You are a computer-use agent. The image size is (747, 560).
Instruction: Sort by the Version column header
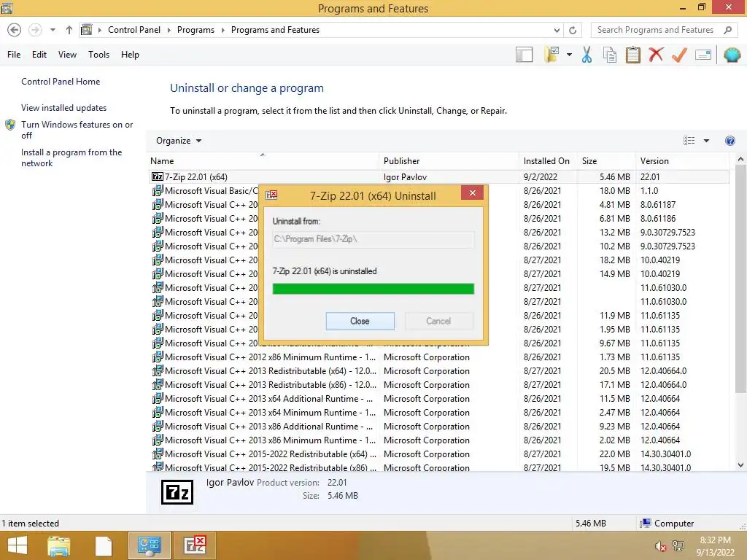(x=682, y=161)
